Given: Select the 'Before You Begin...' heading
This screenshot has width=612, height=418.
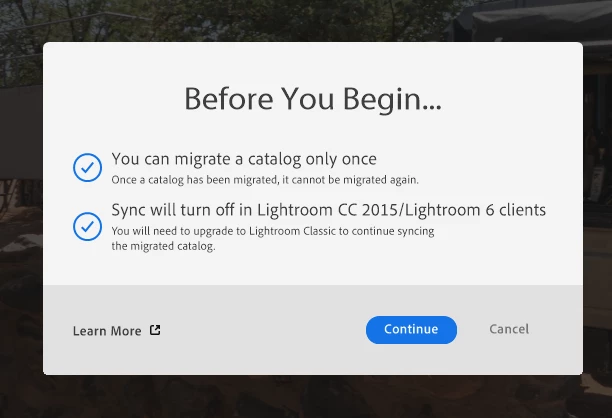Looking at the screenshot, I should [x=313, y=99].
